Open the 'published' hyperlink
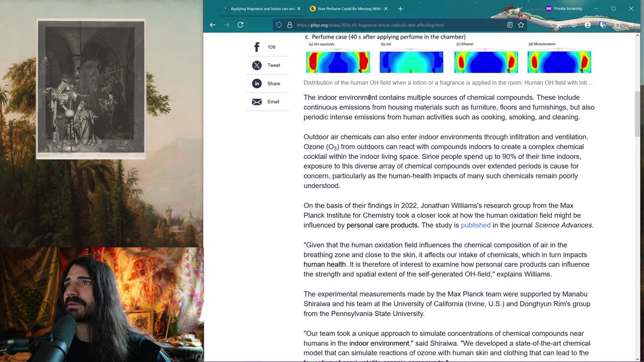The width and height of the screenshot is (644, 362). point(475,225)
